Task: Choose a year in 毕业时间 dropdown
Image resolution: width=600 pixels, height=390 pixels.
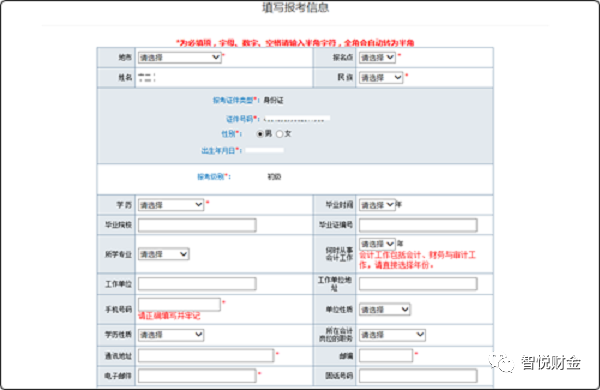Action: coord(377,205)
